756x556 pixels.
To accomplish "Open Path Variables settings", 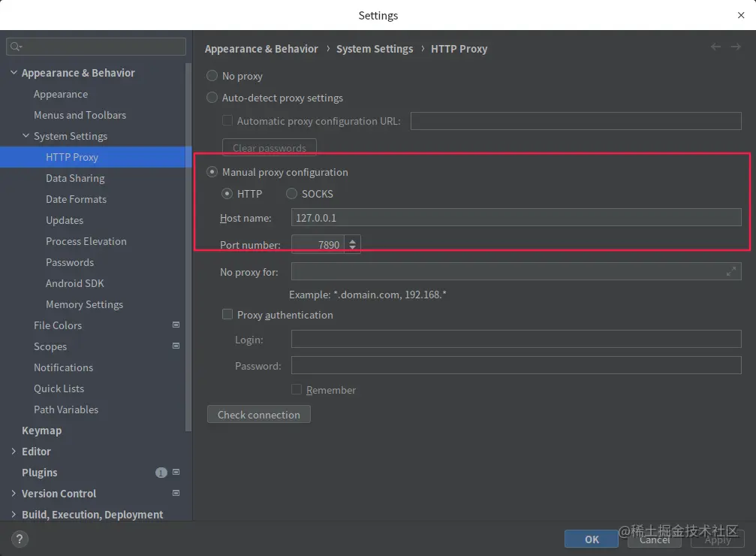I will pos(66,409).
